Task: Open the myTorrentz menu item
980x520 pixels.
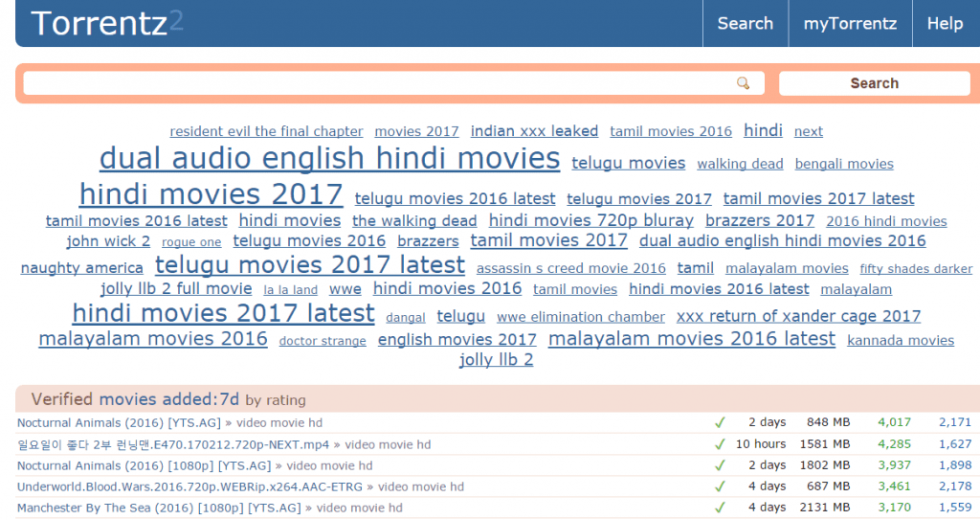Action: [850, 23]
